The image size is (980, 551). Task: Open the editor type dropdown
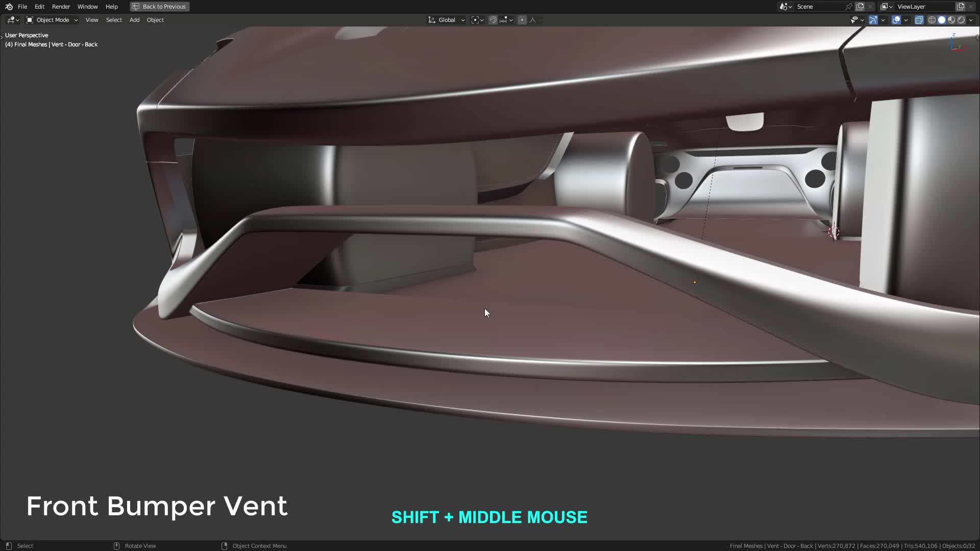[x=13, y=20]
